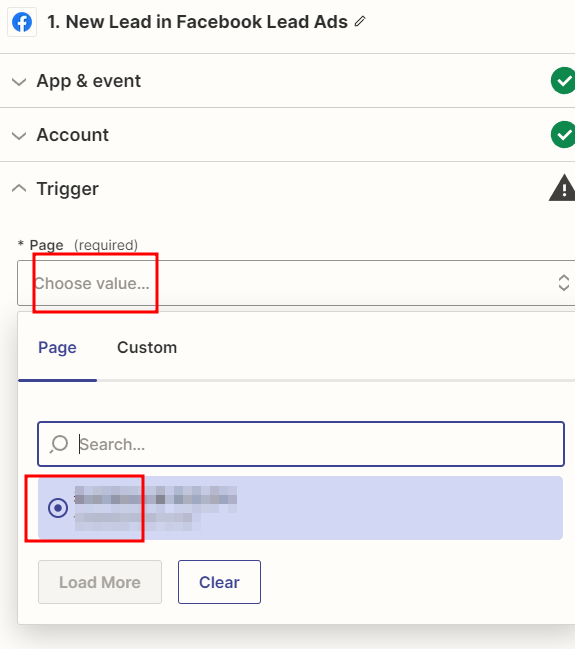The width and height of the screenshot is (575, 649).
Task: Click the Load More button
Action: pos(100,582)
